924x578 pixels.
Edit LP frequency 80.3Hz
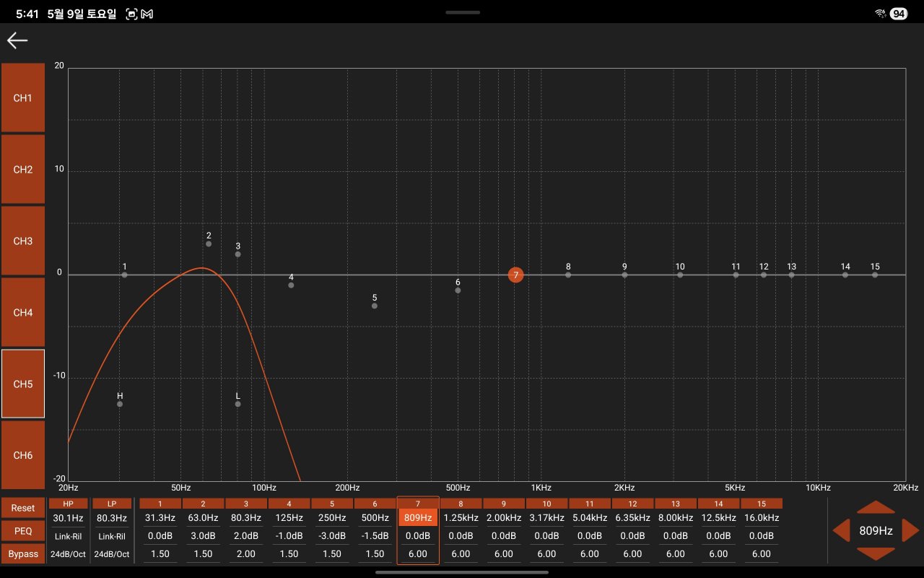pyautogui.click(x=112, y=518)
